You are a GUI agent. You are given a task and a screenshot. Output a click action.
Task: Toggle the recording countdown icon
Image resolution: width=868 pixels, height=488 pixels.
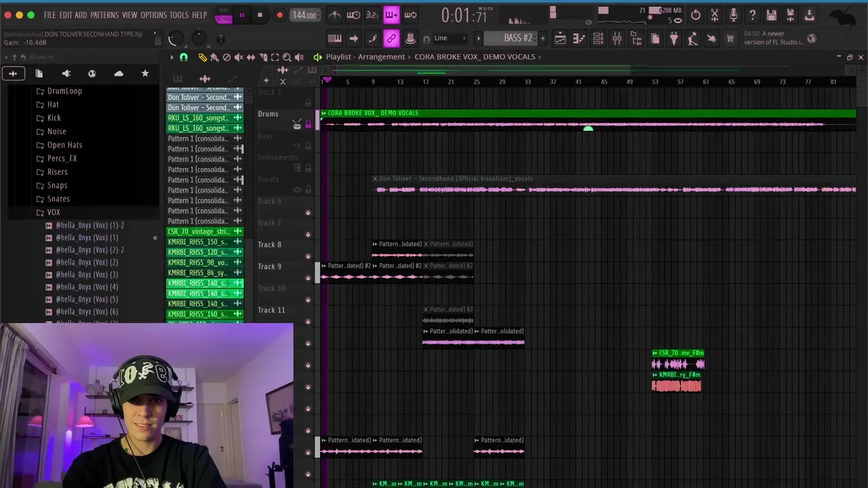[372, 15]
